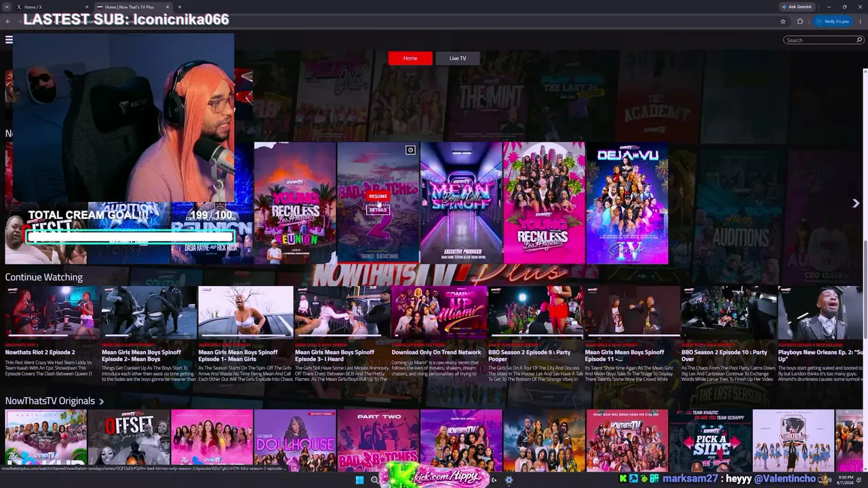This screenshot has height=488, width=868.
Task: Play BBO Season 2 Episode 9 thumbnail
Action: point(536,312)
